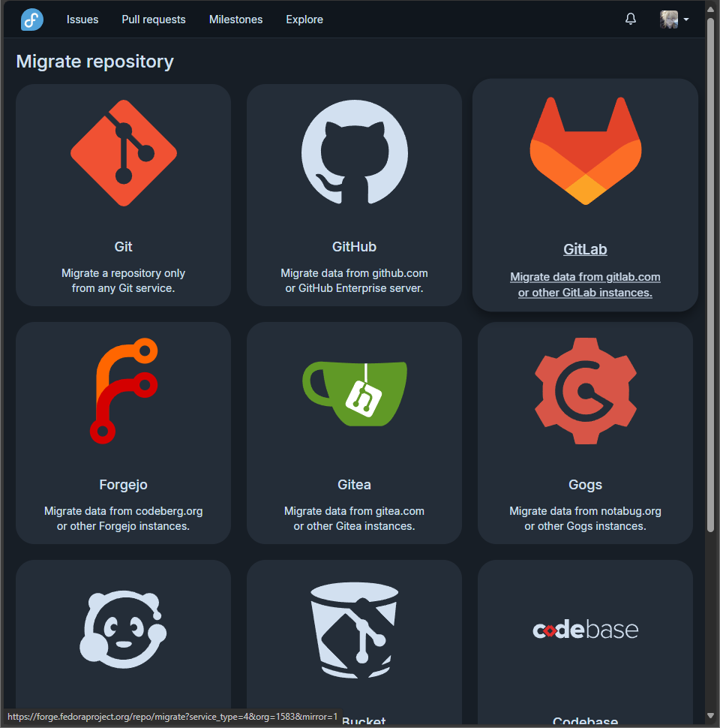The width and height of the screenshot is (720, 728).
Task: Select the Forgejo logo icon
Action: [123, 390]
